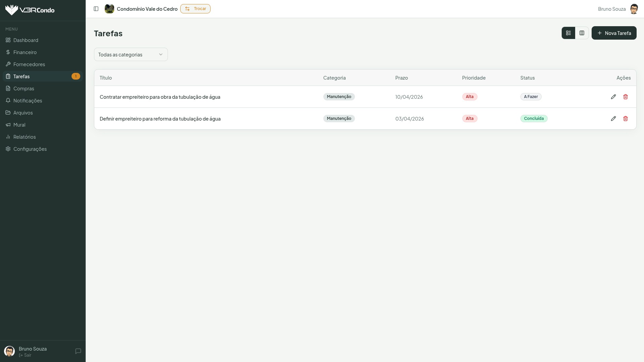
Task: Open Configurações in the sidebar
Action: [30, 149]
